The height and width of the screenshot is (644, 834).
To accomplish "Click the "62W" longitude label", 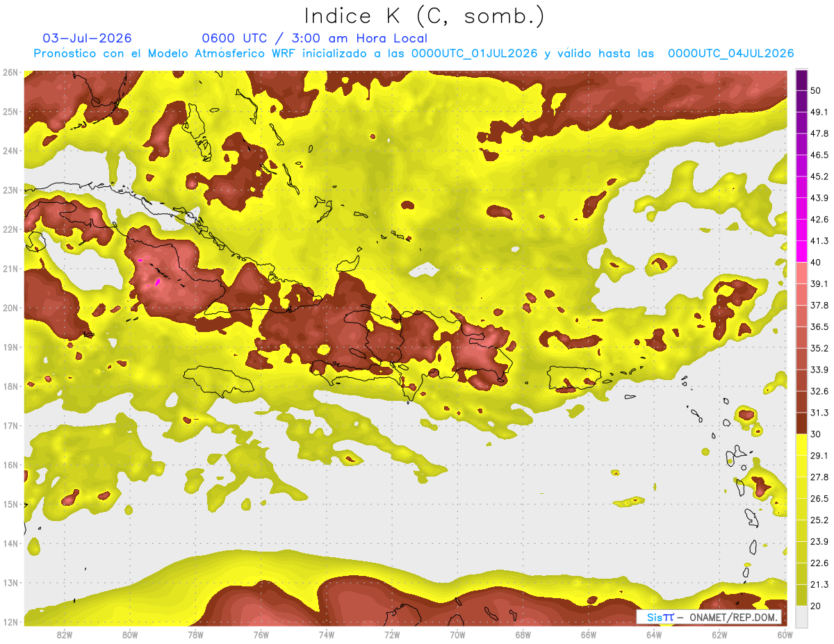I will 719,635.
